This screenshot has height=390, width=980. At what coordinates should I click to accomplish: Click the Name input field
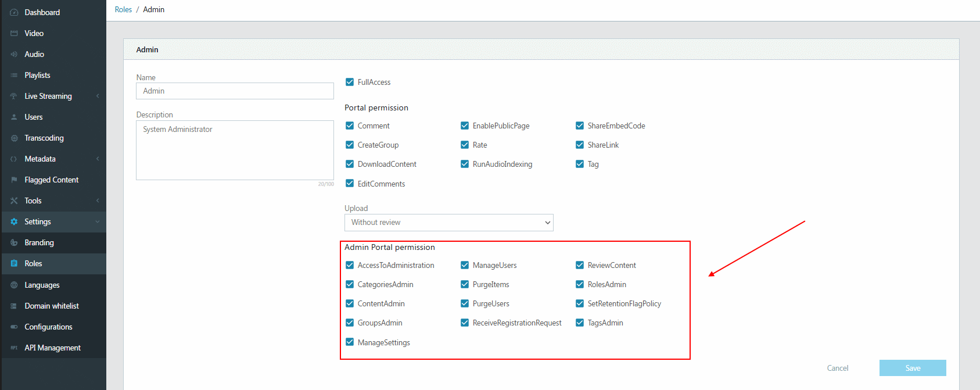[235, 91]
